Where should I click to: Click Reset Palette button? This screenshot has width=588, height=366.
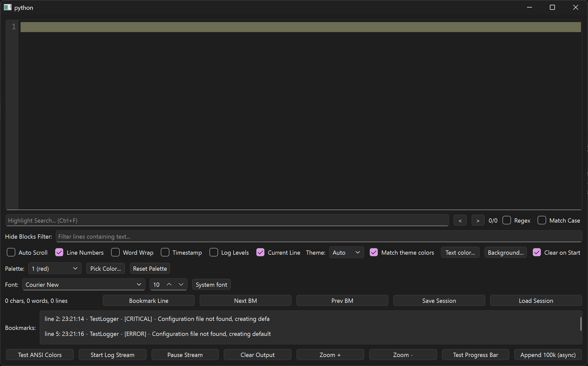point(150,268)
